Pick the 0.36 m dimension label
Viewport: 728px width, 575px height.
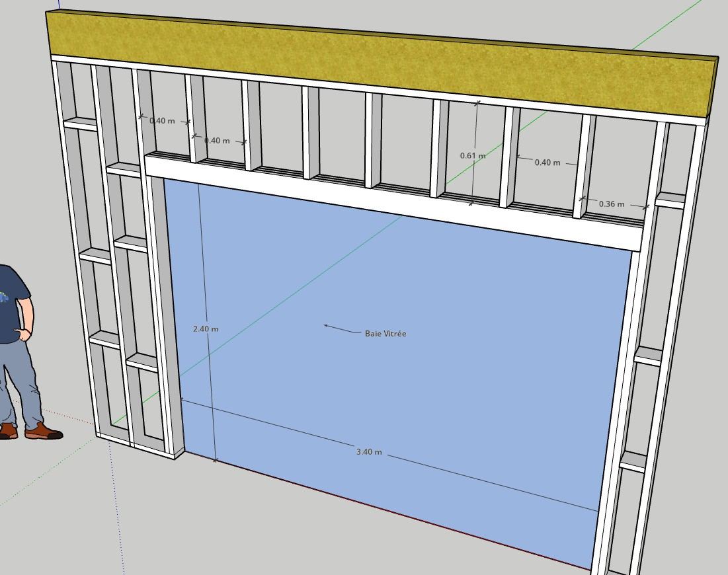pos(611,204)
